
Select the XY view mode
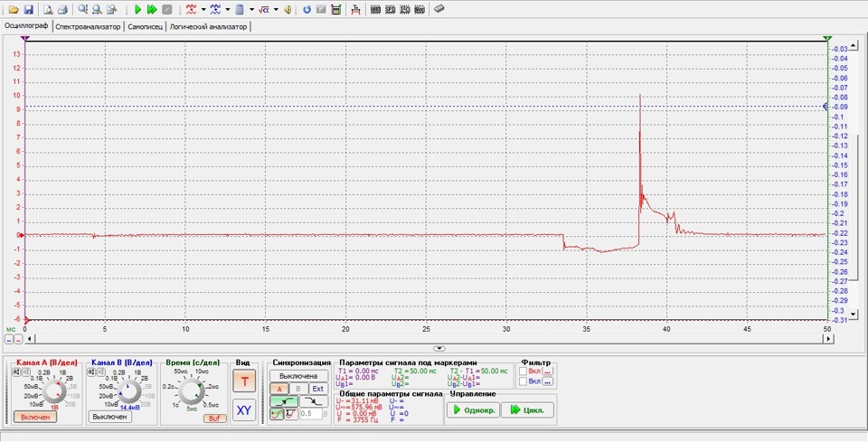point(244,410)
